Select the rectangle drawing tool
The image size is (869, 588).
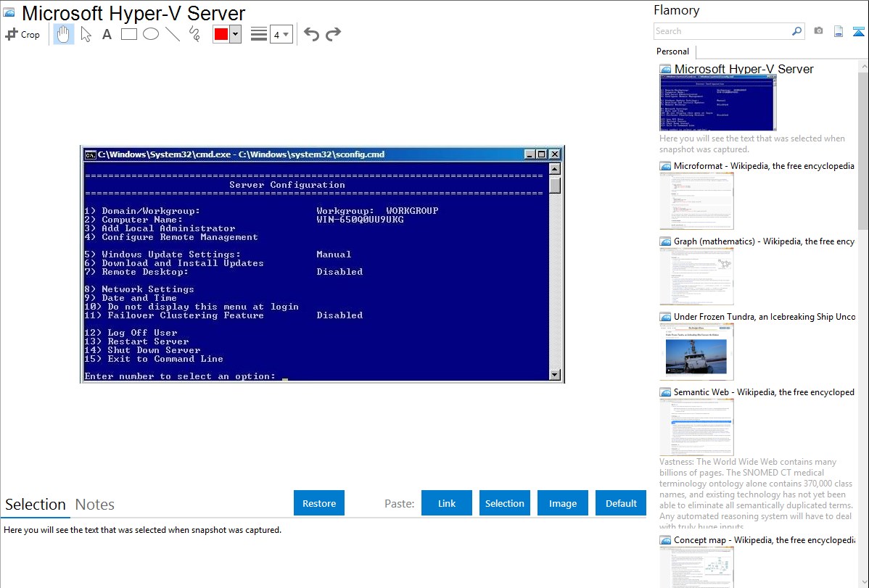(x=129, y=34)
